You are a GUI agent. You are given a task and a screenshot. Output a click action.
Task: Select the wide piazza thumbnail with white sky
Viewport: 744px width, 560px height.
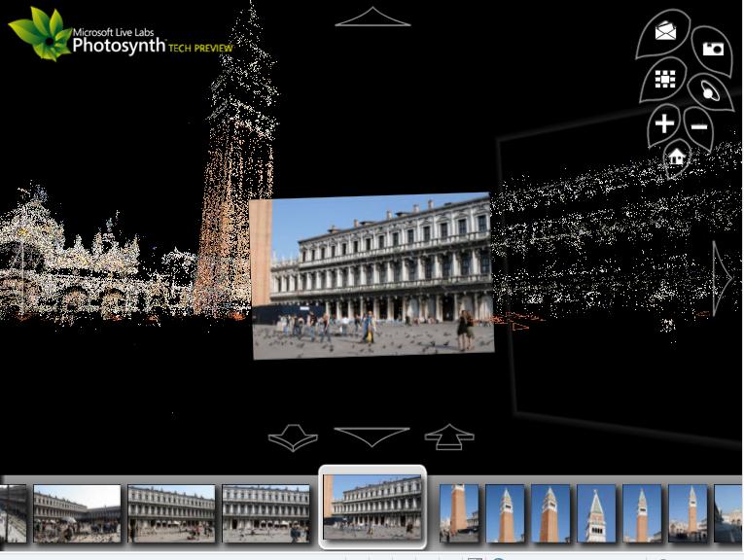[77, 513]
